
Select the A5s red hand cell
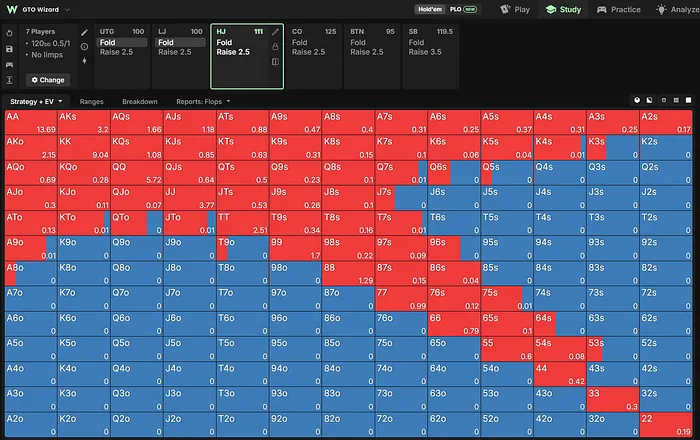click(507, 123)
